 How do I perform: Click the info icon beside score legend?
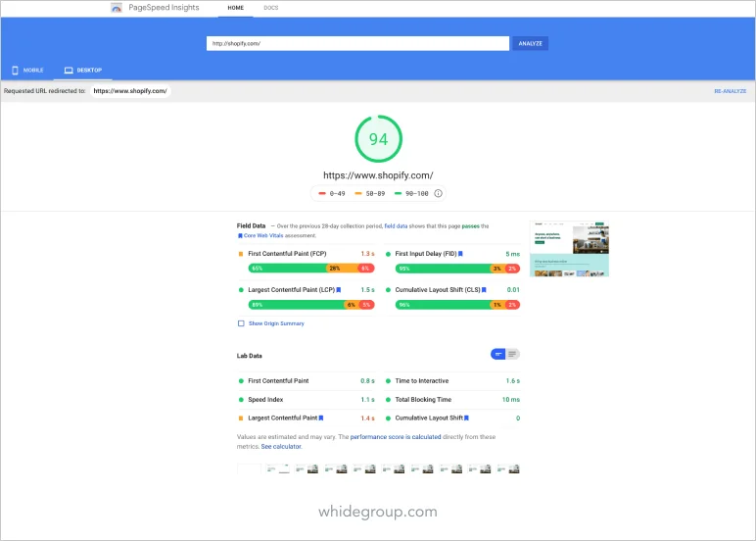[438, 193]
